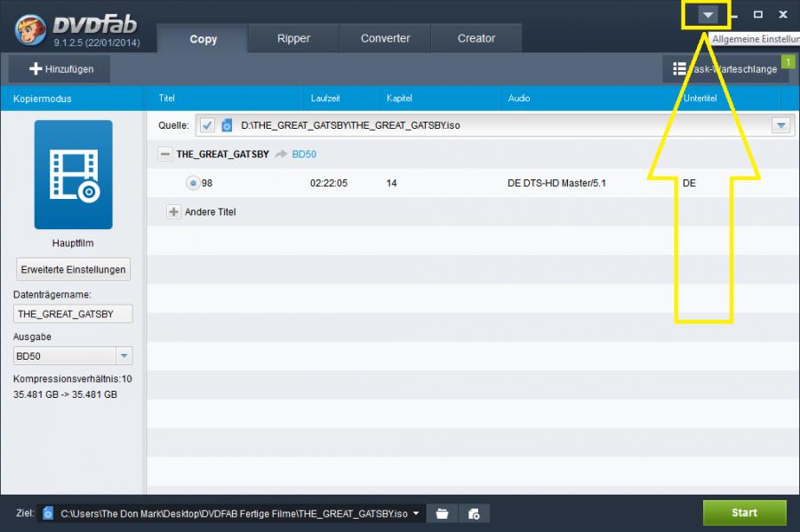Switch to the Converter tab

pos(385,38)
